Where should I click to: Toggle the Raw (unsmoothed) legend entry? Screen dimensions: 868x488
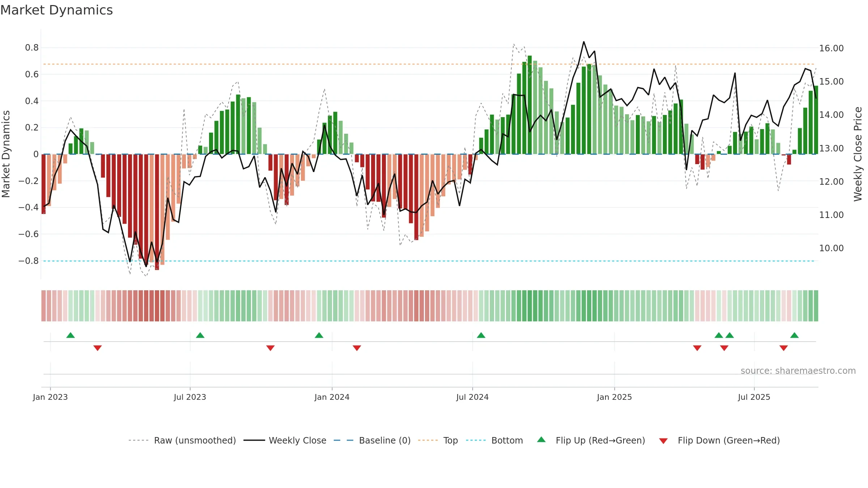(x=182, y=440)
